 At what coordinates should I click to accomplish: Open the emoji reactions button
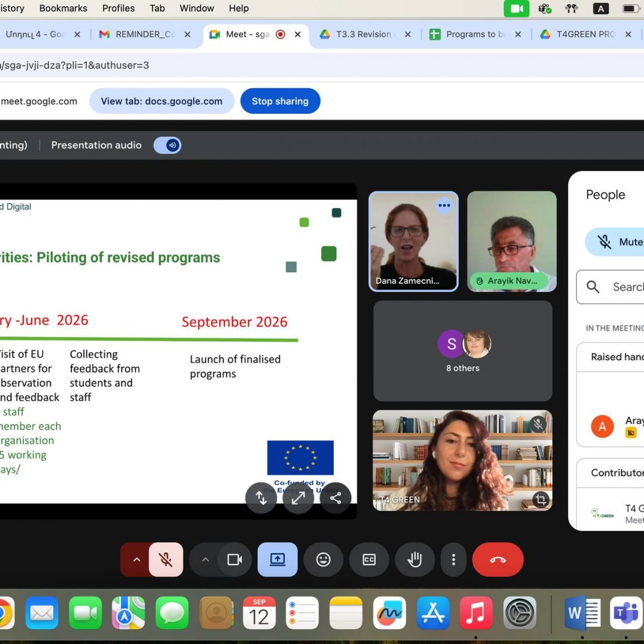coord(323,559)
